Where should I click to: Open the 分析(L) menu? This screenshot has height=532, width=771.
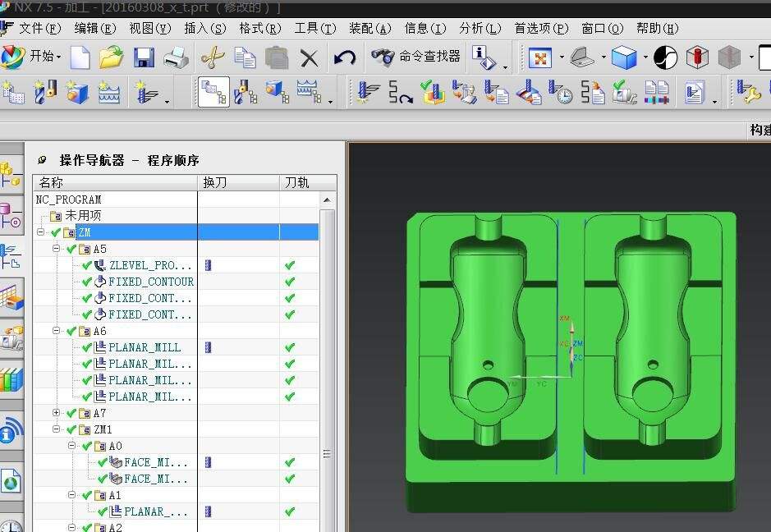[x=480, y=28]
